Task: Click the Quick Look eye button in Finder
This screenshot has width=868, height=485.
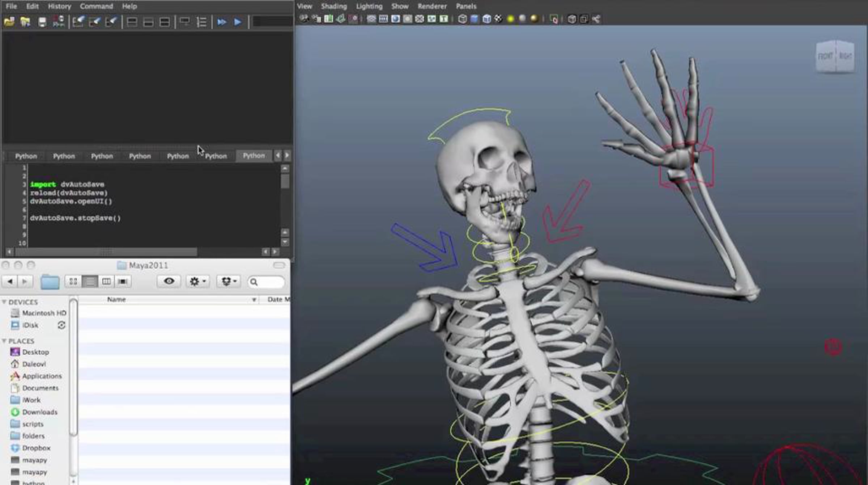Action: (169, 281)
